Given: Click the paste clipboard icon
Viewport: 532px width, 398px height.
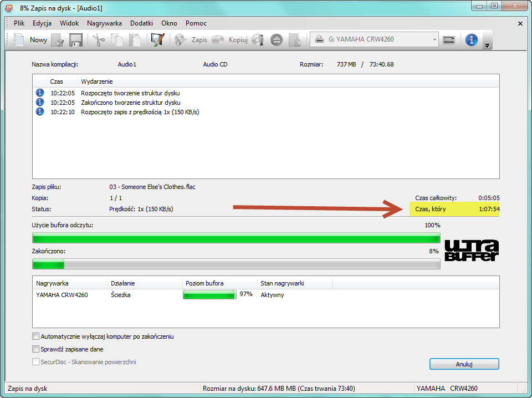Looking at the screenshot, I should click(x=135, y=40).
